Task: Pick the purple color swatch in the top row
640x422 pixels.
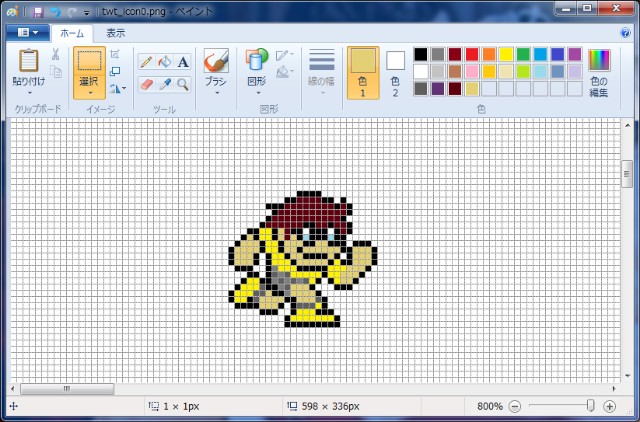Action: point(575,54)
